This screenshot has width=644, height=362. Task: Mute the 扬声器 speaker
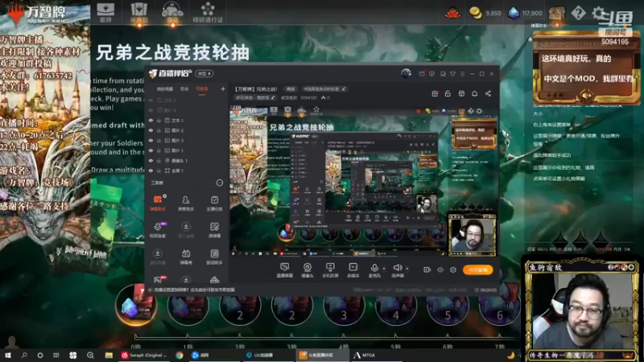click(x=397, y=270)
